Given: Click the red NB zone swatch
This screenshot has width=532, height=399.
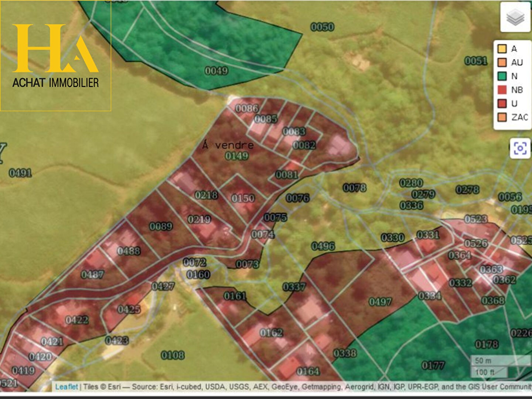Looking at the screenshot, I should click(502, 90).
